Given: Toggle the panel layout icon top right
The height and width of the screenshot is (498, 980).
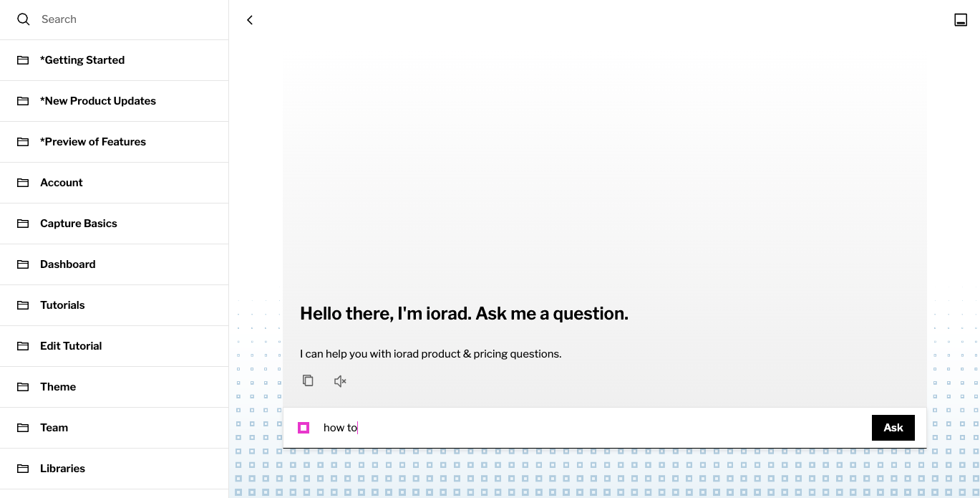Looking at the screenshot, I should [961, 20].
